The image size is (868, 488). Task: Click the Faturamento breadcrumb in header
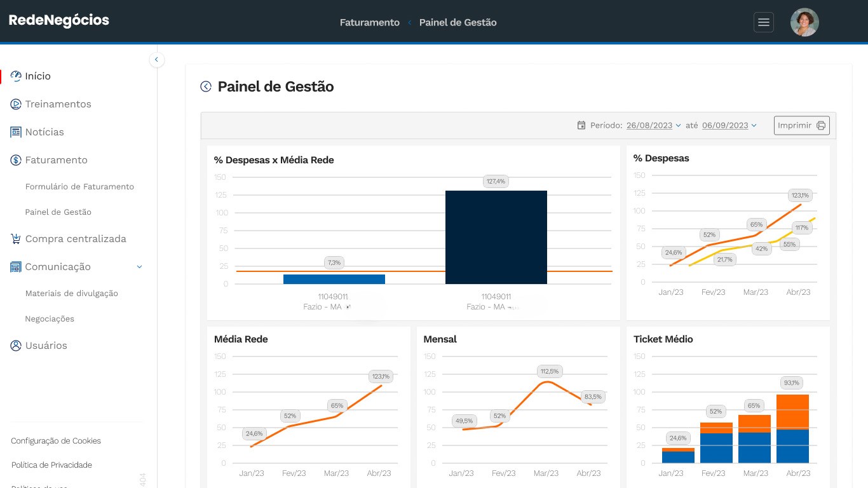(369, 22)
